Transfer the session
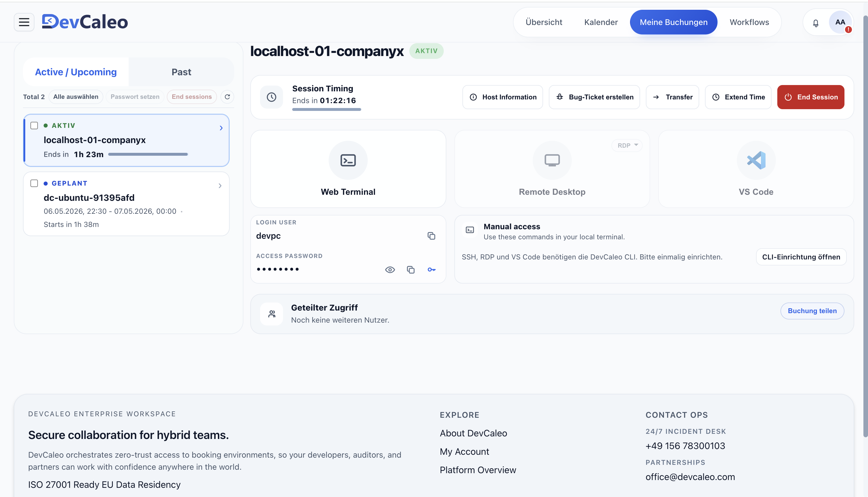 [673, 97]
